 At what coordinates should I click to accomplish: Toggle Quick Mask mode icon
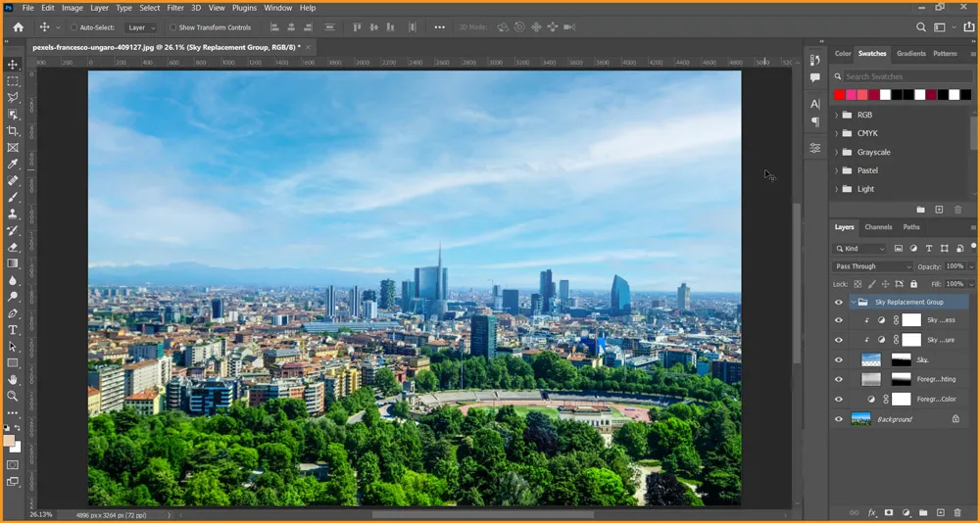click(13, 465)
